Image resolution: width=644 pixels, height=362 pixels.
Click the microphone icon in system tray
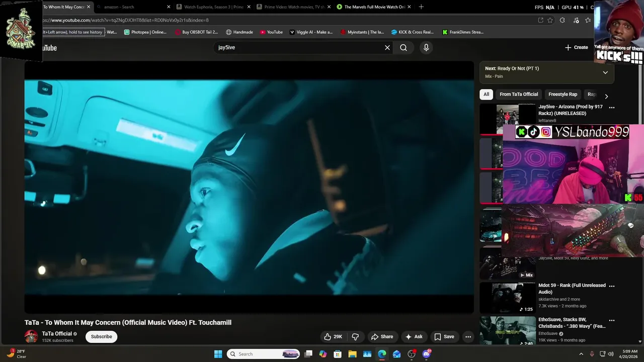click(x=592, y=354)
